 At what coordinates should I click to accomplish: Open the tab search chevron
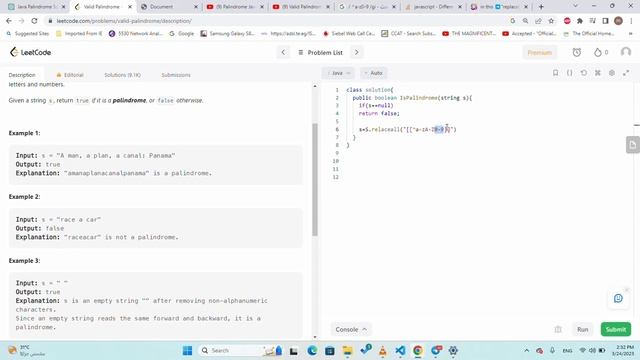coord(575,6)
